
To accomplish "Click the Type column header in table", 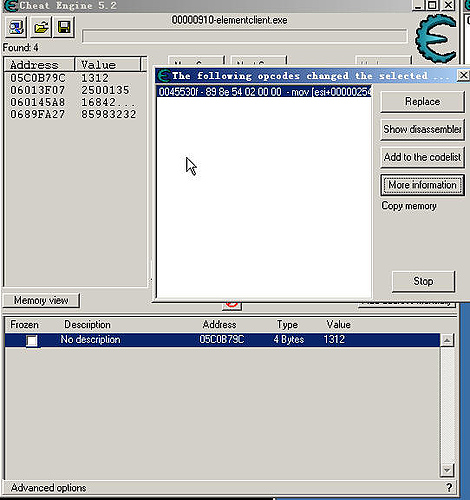I will pyautogui.click(x=287, y=324).
